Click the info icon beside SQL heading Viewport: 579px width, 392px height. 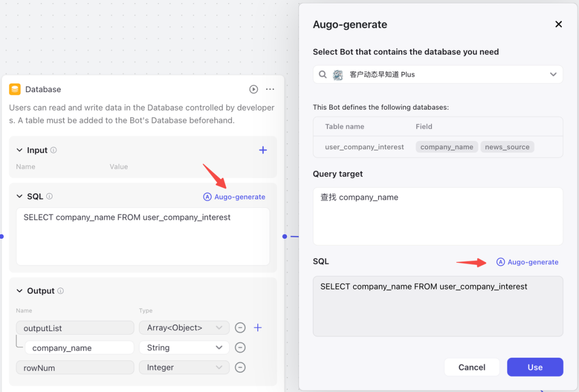(x=49, y=197)
